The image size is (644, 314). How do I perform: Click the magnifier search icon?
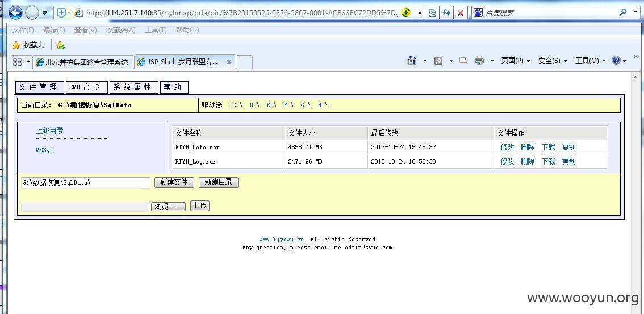(x=624, y=12)
